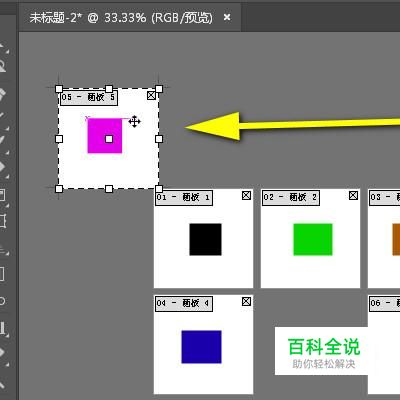Select the magenta square on artboard 05
This screenshot has width=400, height=400.
point(105,136)
